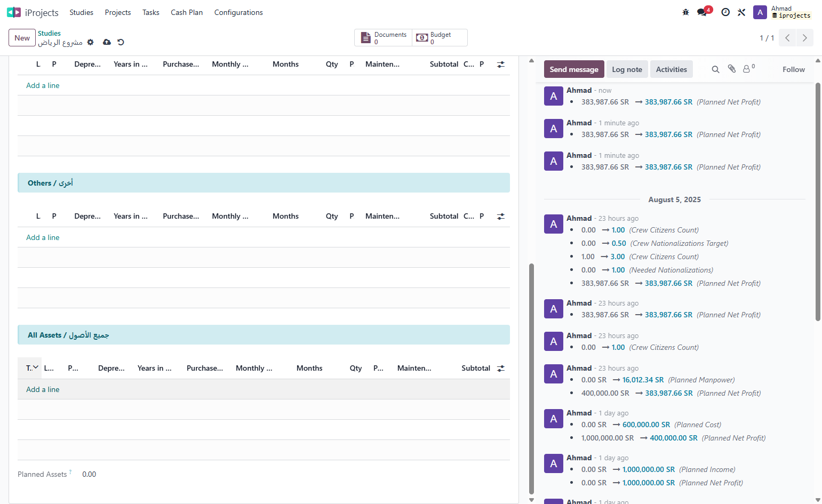This screenshot has width=822, height=504.
Task: Show followers list icon in chatter
Action: (x=748, y=69)
